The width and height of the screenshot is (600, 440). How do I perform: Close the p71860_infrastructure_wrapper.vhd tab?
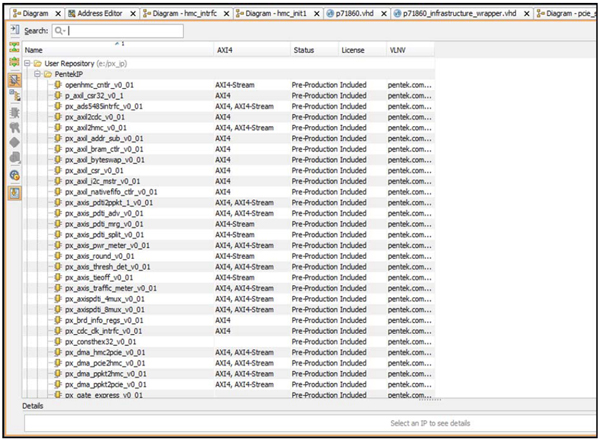coord(527,14)
